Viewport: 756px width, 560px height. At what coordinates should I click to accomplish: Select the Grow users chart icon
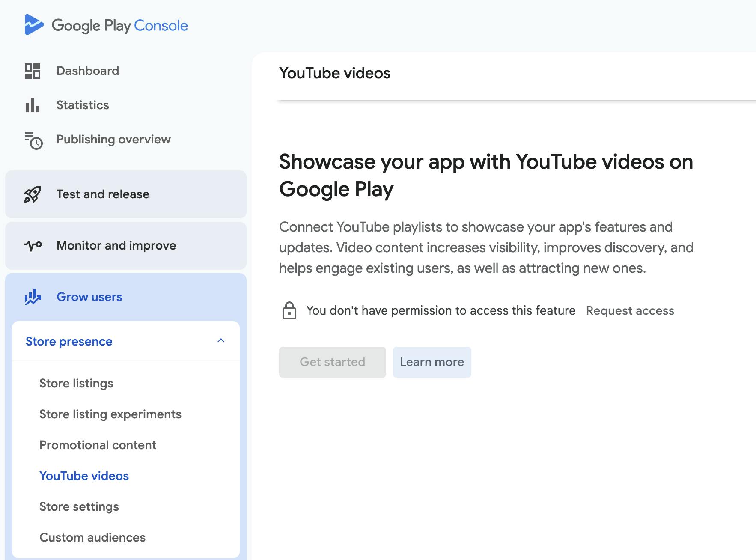tap(33, 297)
